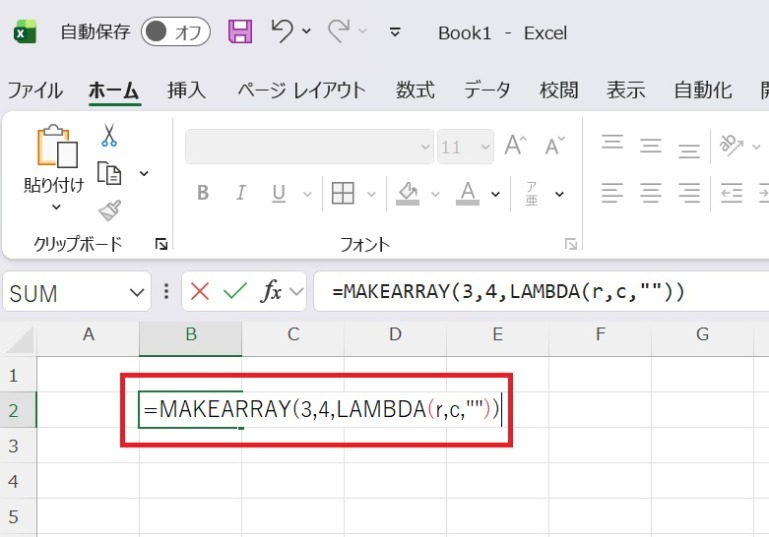The image size is (769, 537).
Task: Cancel formula entry with red X
Action: click(200, 291)
